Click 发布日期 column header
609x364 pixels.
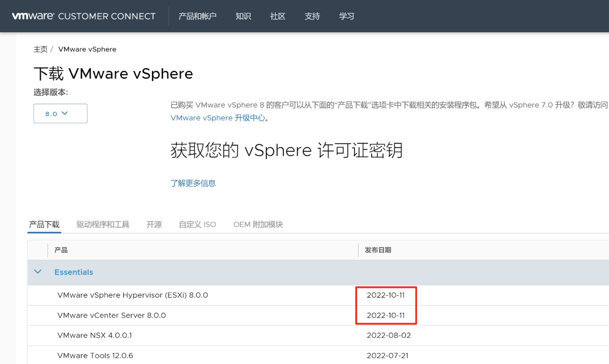tap(378, 250)
